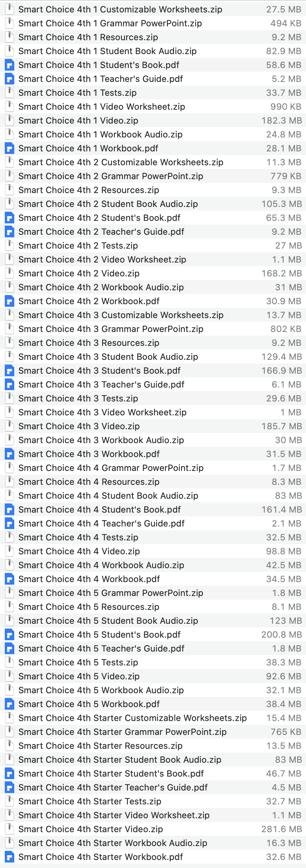
Task: Select Smart Choice 4th 2 Resources.zip
Action: tap(89, 190)
